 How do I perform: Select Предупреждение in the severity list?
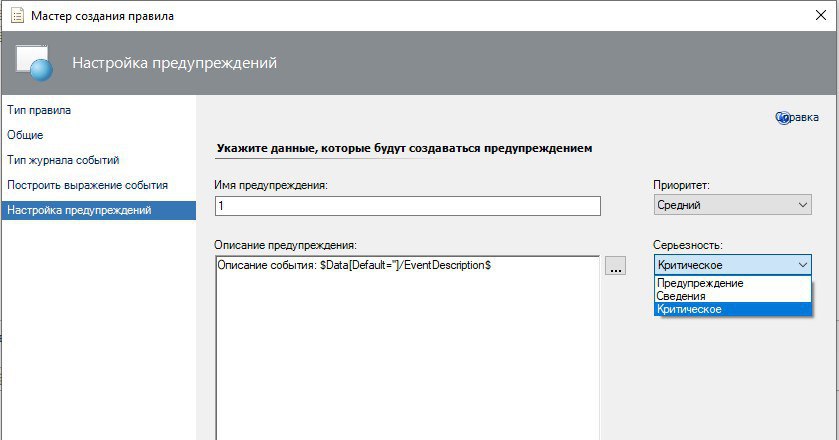pos(733,283)
